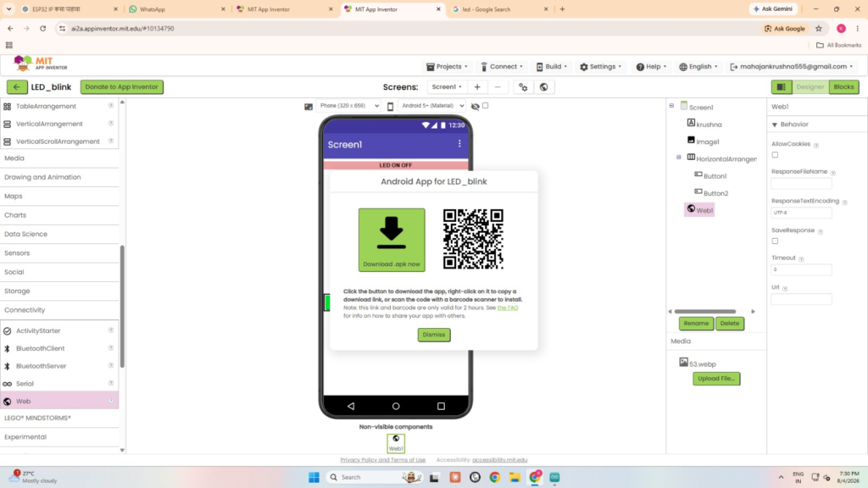868x488 pixels.
Task: Open project properties gear icon
Action: [x=523, y=87]
